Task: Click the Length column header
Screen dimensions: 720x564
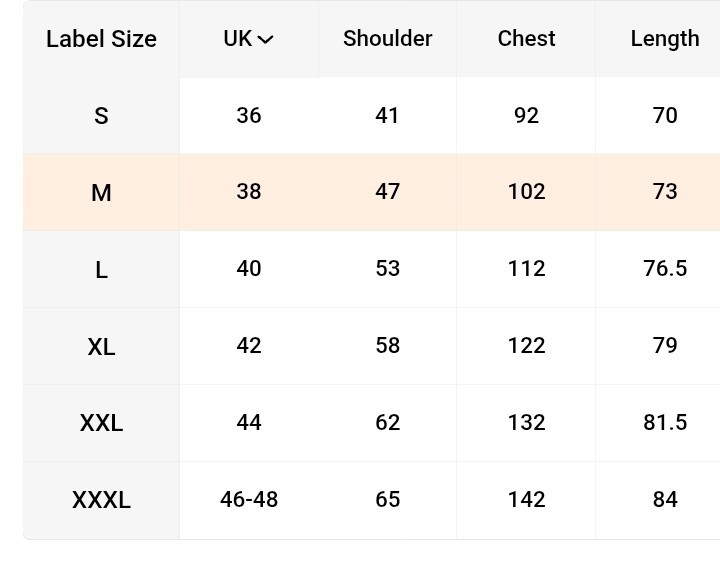Action: pyautogui.click(x=664, y=39)
